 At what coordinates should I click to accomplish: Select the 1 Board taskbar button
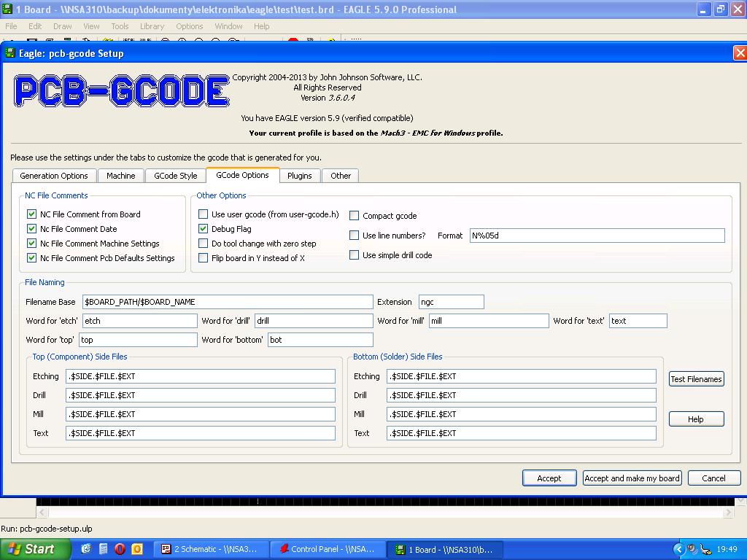444,549
